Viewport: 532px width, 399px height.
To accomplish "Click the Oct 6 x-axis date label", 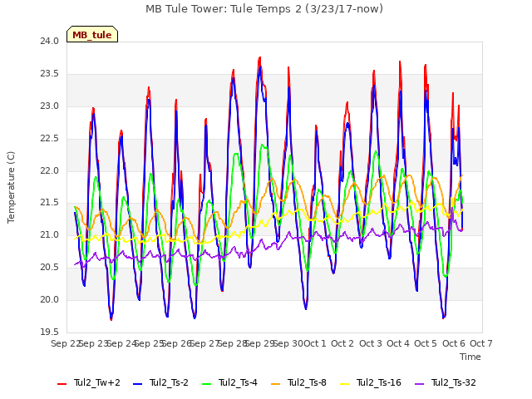I will point(454,343).
